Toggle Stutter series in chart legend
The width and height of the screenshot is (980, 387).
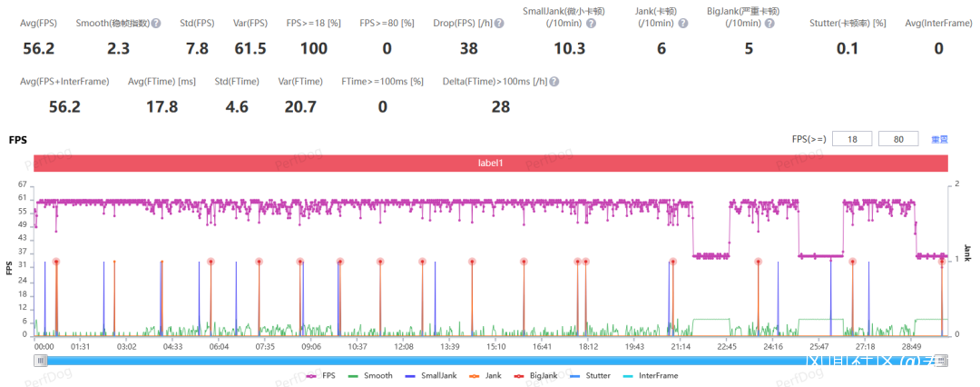click(588, 376)
